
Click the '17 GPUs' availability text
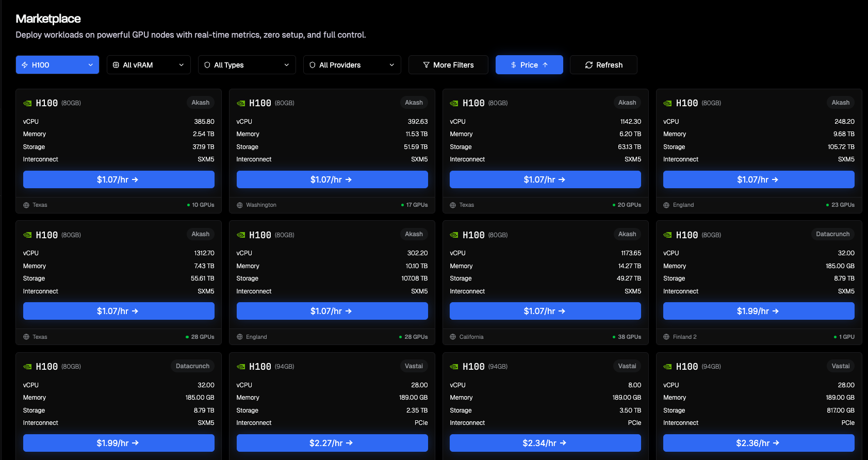pos(417,205)
